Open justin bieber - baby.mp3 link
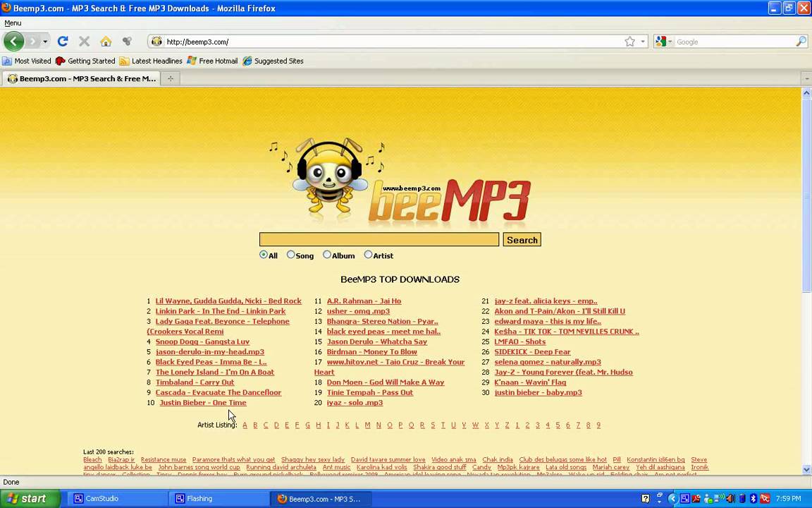The image size is (812, 508). [538, 392]
